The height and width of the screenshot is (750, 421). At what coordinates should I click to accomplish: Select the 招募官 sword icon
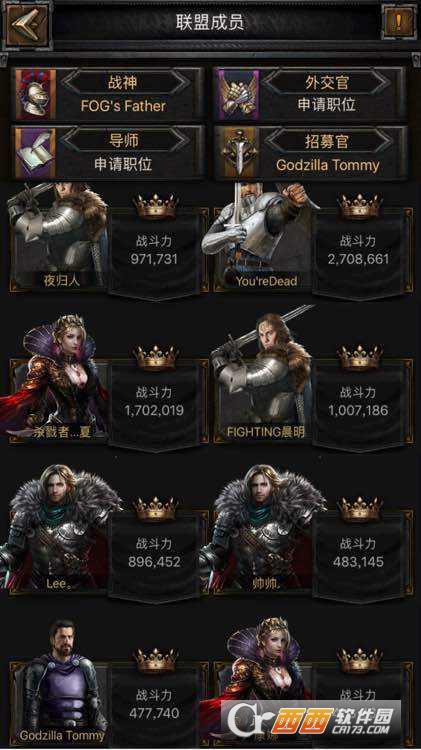pyautogui.click(x=239, y=153)
